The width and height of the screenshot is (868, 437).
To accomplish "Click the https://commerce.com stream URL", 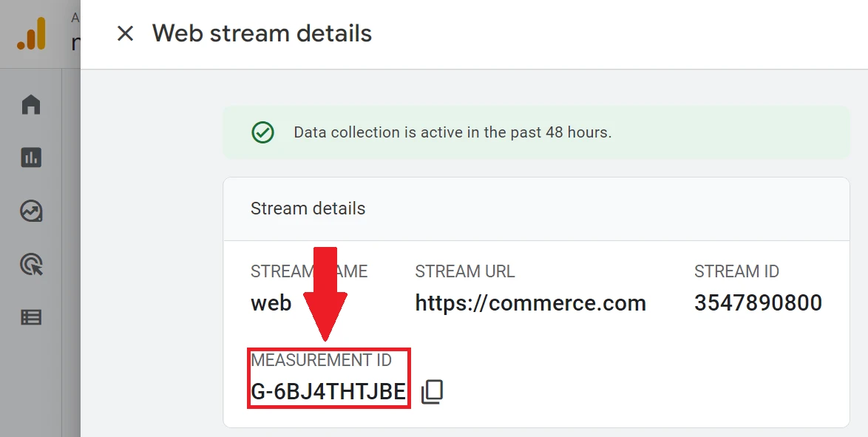I will [x=530, y=302].
